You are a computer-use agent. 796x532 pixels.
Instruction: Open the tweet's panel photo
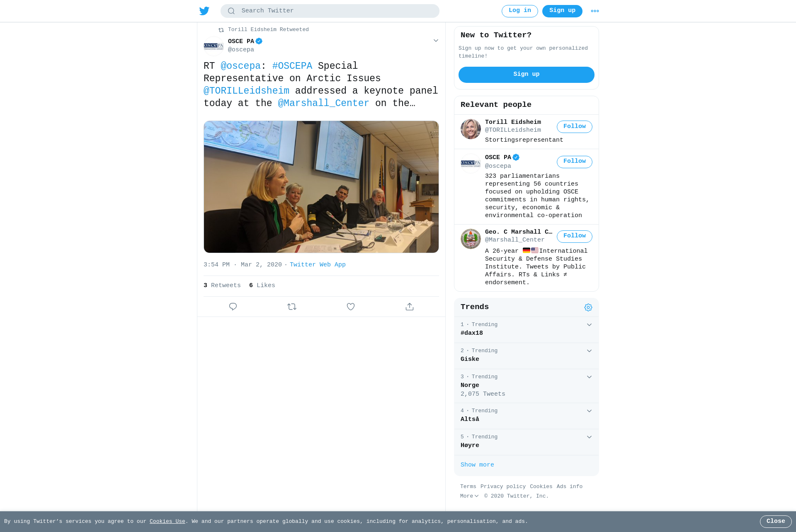[x=321, y=187]
